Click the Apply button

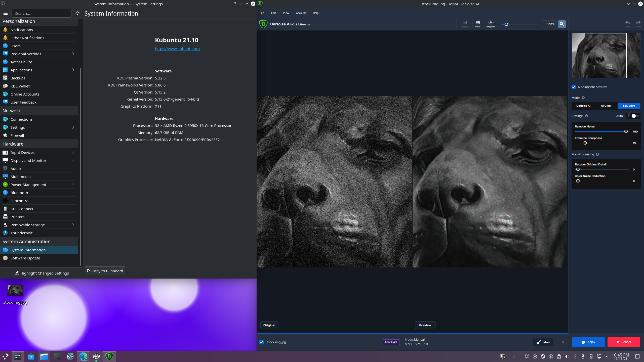point(588,342)
